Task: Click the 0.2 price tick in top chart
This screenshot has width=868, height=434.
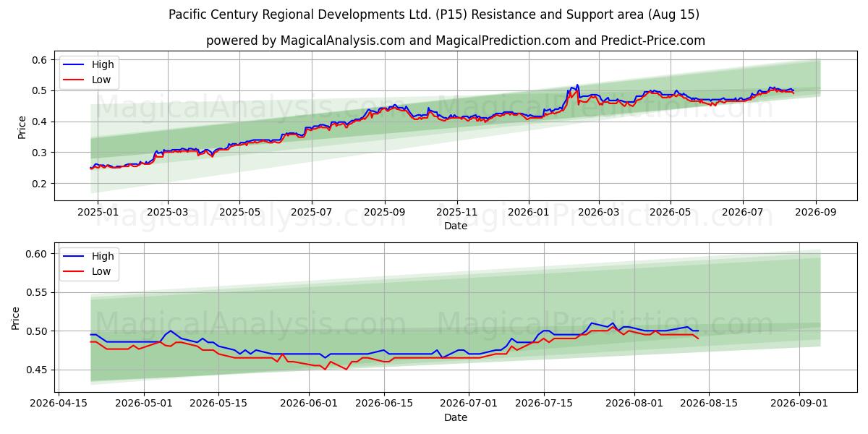Action: 40,184
